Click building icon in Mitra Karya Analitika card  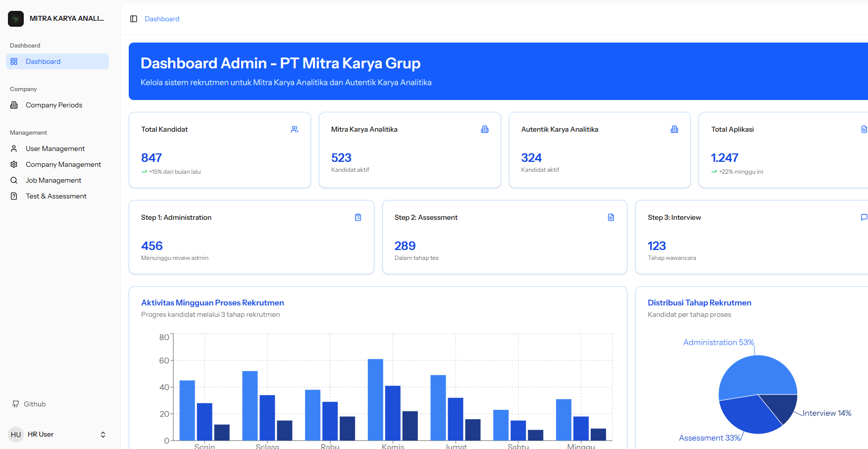pyautogui.click(x=485, y=129)
